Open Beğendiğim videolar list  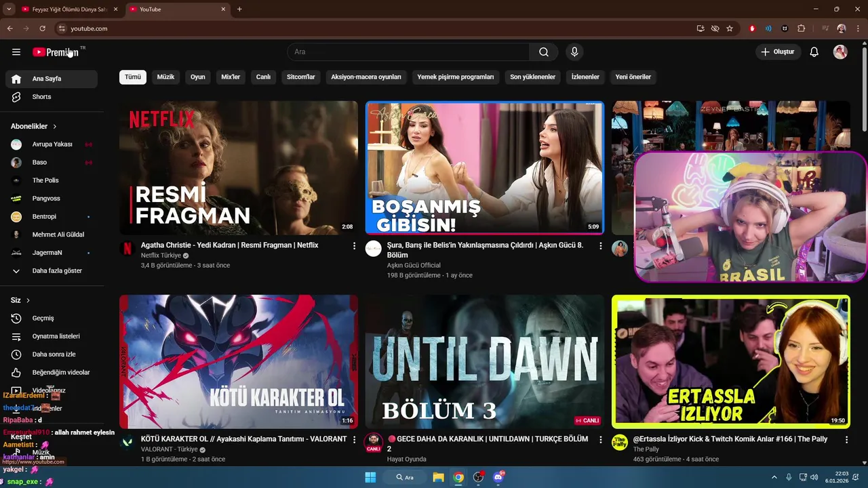[x=52, y=373]
